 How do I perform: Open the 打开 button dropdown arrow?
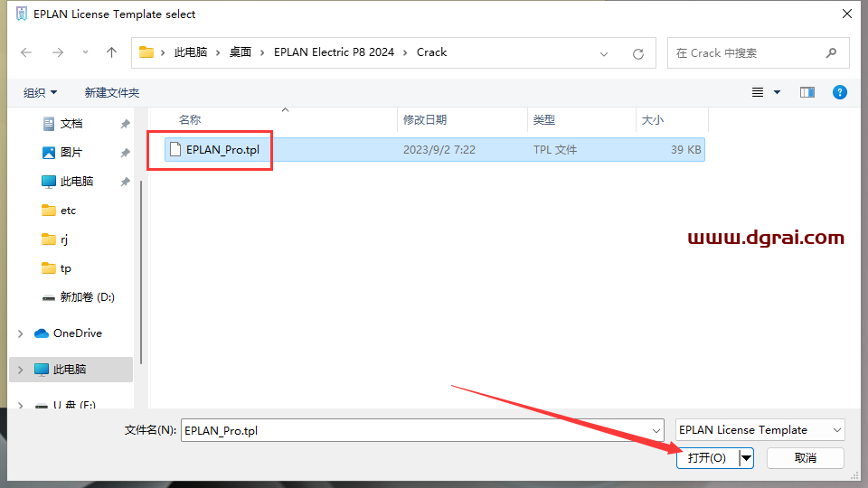[747, 457]
